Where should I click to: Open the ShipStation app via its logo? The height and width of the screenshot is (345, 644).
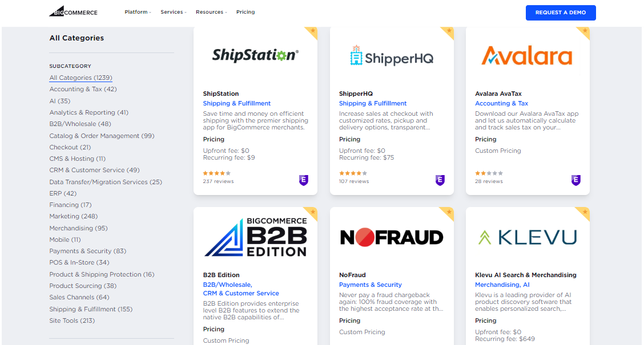(x=255, y=55)
